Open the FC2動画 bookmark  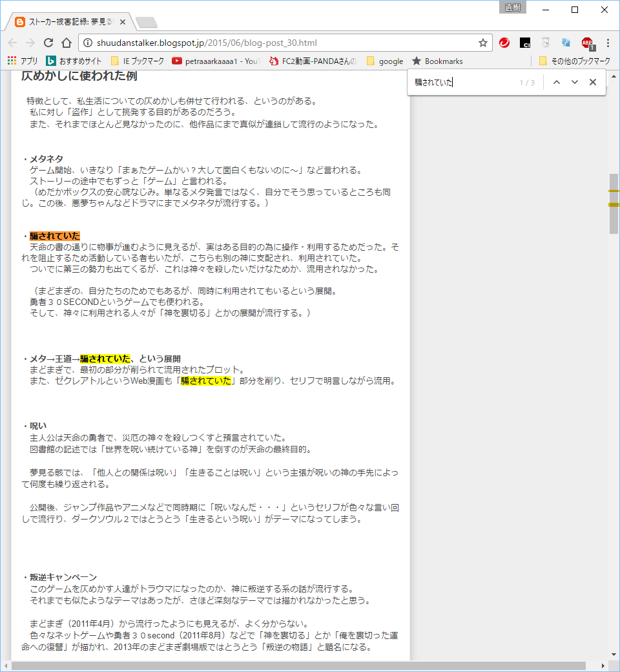313,61
